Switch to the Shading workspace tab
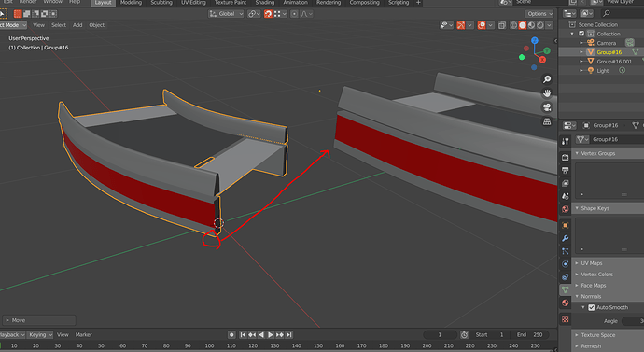This screenshot has width=644, height=352. pos(264,3)
